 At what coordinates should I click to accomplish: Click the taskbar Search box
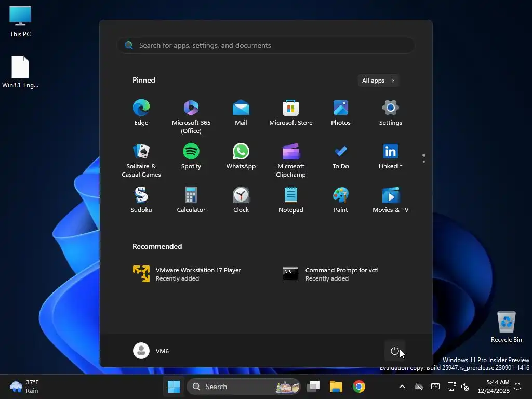(x=244, y=387)
